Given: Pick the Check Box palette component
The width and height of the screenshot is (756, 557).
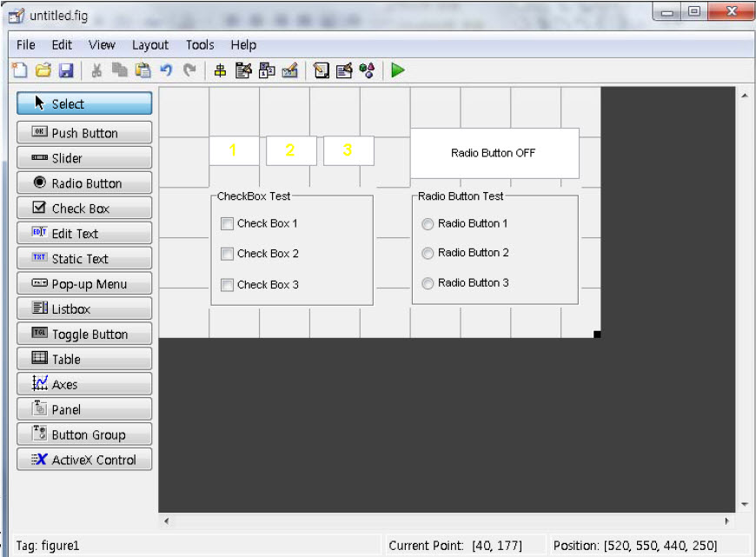Looking at the screenshot, I should tap(84, 208).
